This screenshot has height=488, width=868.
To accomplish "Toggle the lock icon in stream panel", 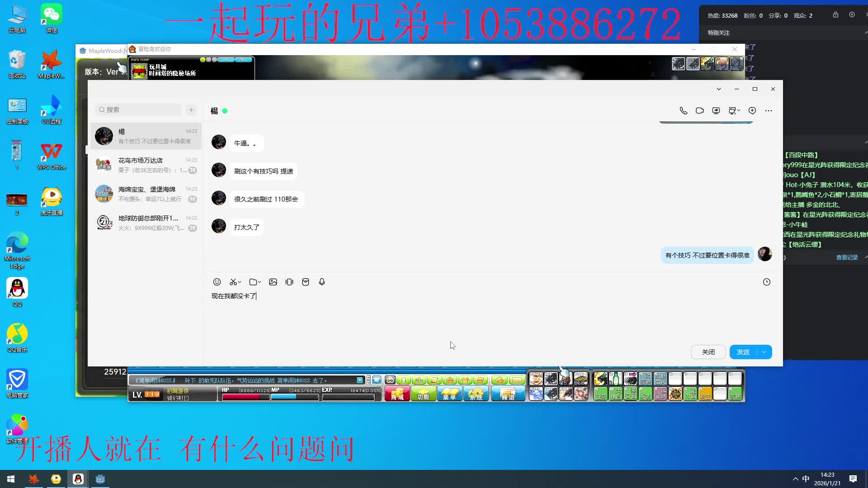I will click(x=835, y=15).
